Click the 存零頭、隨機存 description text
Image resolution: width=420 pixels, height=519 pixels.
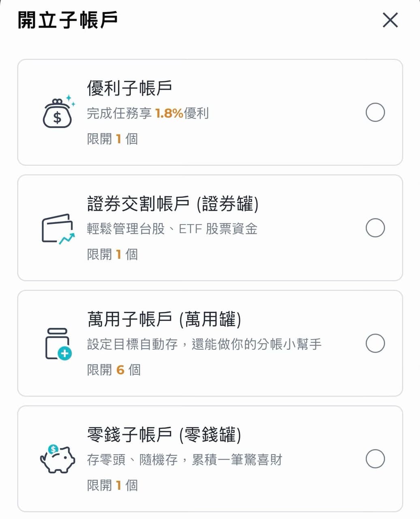[133, 460]
